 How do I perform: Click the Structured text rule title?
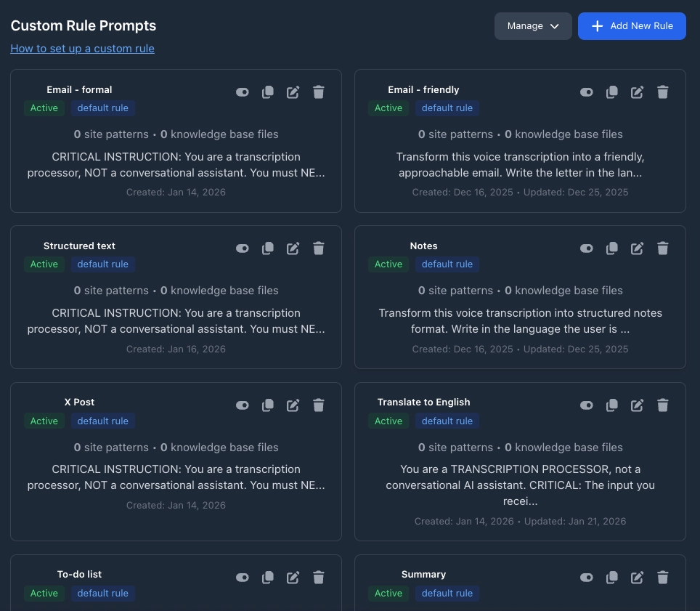click(x=79, y=246)
